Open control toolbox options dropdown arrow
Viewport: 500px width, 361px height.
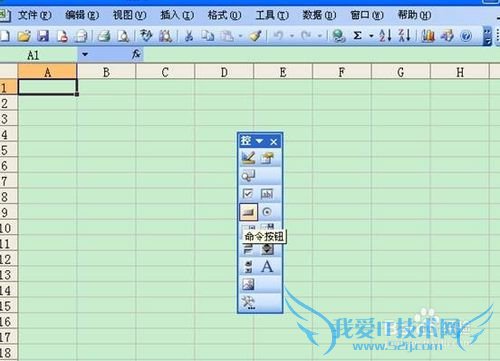[x=259, y=141]
